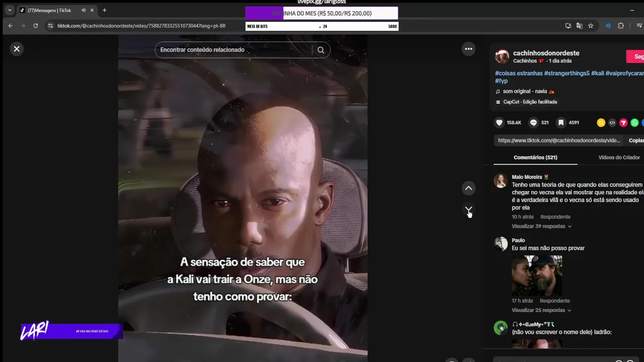Open the cachinhosdonordeste username link
Screen dimensions: 644x362
click(546, 53)
